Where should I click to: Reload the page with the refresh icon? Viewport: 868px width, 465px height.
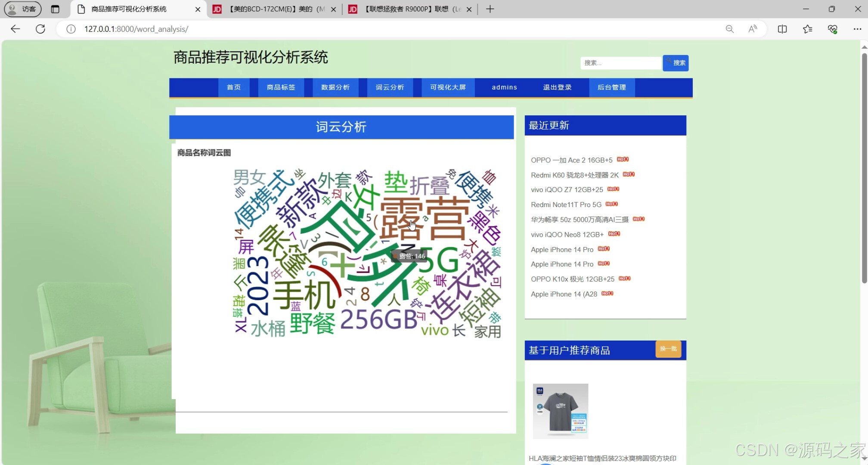(40, 29)
